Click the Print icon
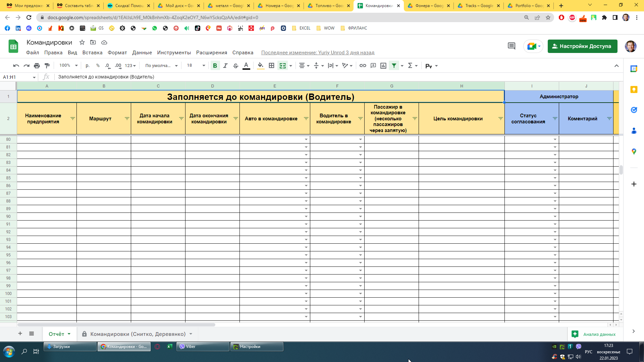The width and height of the screenshot is (644, 362). [x=37, y=66]
